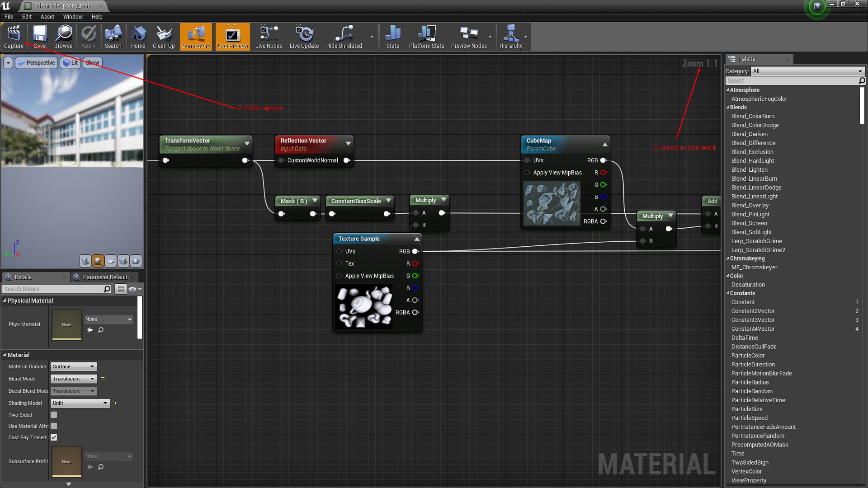The image size is (868, 488).
Task: Click the Subsurface Profile thumbnail swatch
Action: point(66,461)
